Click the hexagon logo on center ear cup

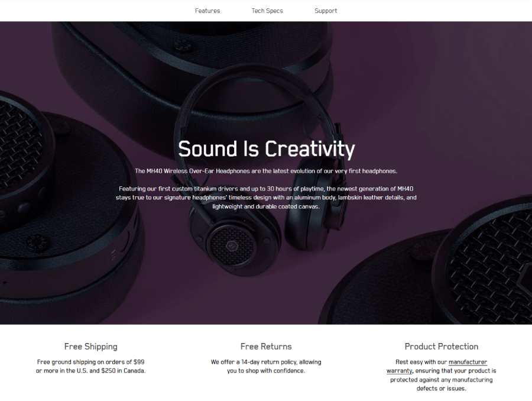click(232, 244)
